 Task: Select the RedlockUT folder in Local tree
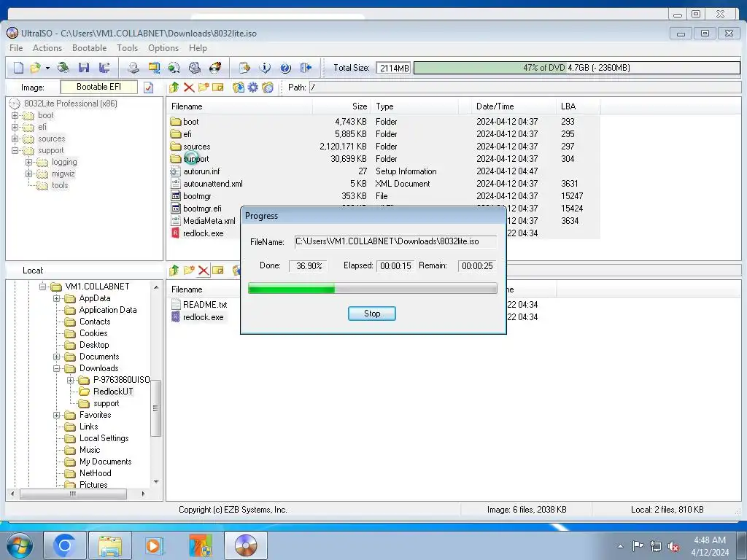(113, 392)
